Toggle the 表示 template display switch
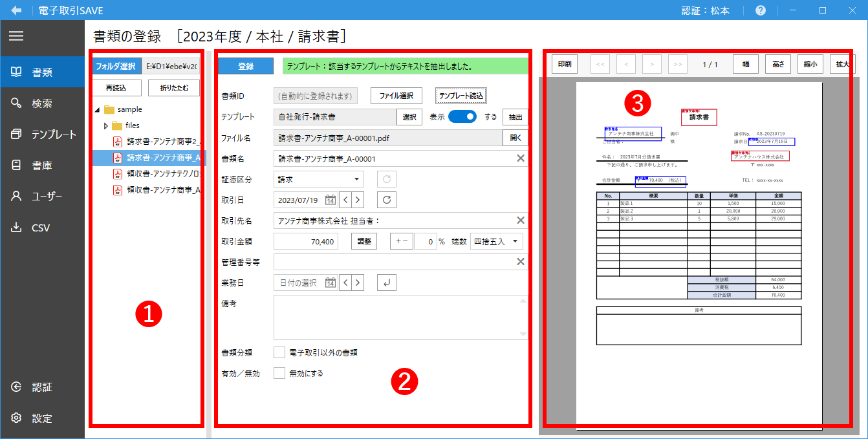This screenshot has height=439, width=868. 462,117
